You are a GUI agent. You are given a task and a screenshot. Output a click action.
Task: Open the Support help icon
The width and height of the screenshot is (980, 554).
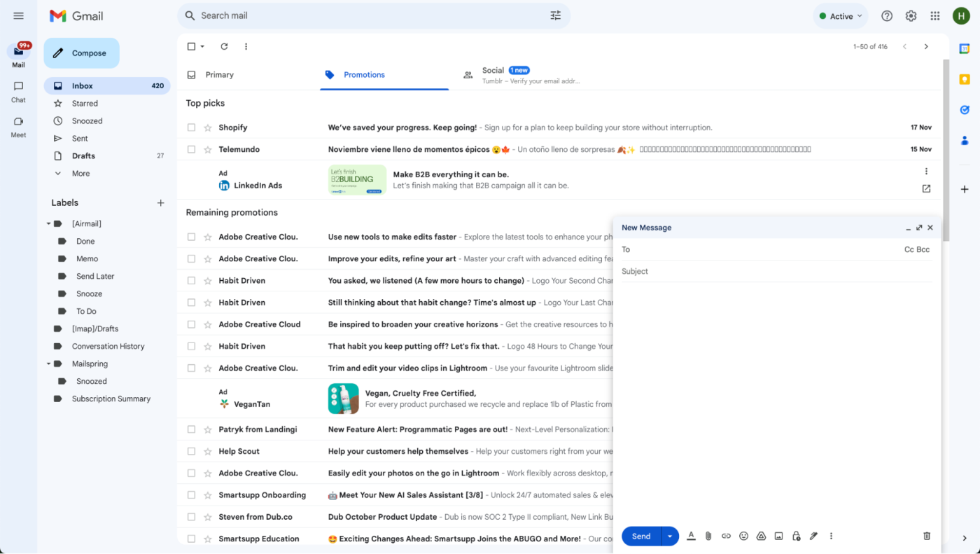pyautogui.click(x=887, y=16)
